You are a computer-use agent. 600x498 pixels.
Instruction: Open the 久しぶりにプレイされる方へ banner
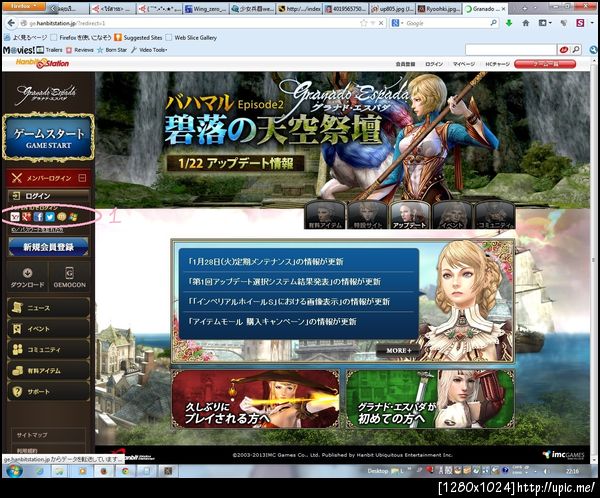(256, 399)
